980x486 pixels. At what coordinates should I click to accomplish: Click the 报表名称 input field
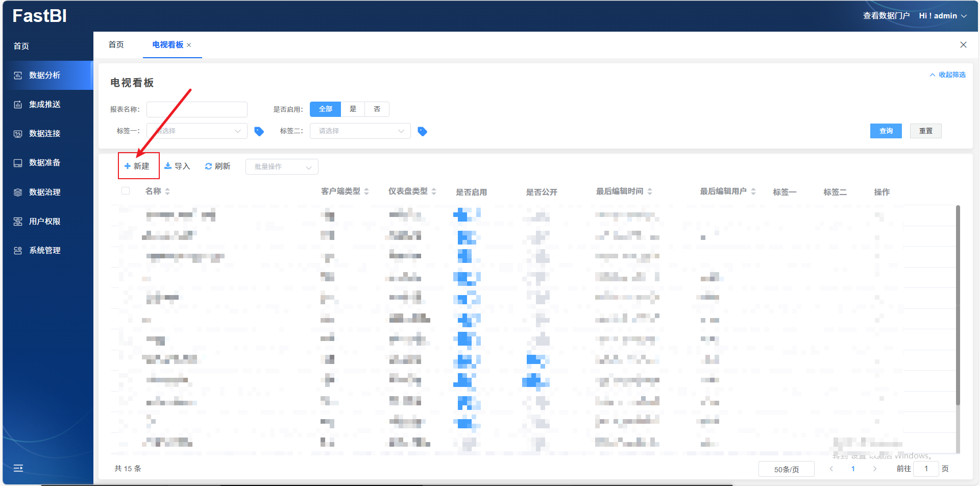pyautogui.click(x=197, y=109)
